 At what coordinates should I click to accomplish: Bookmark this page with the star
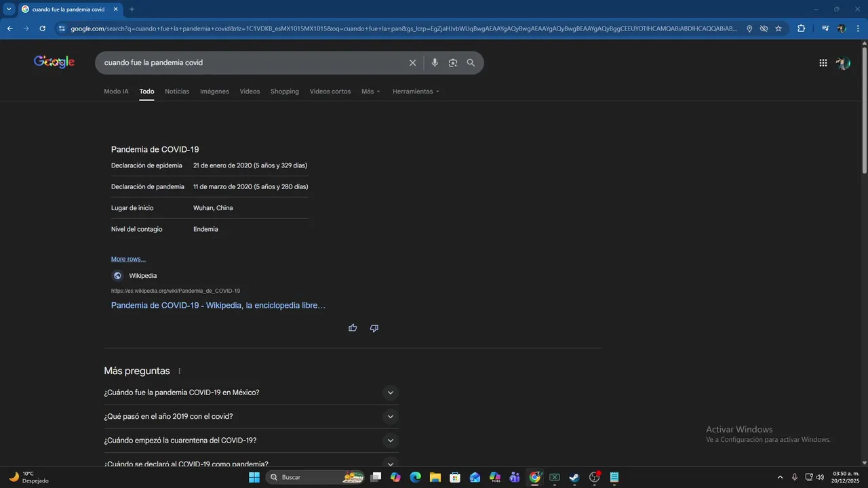click(x=778, y=28)
